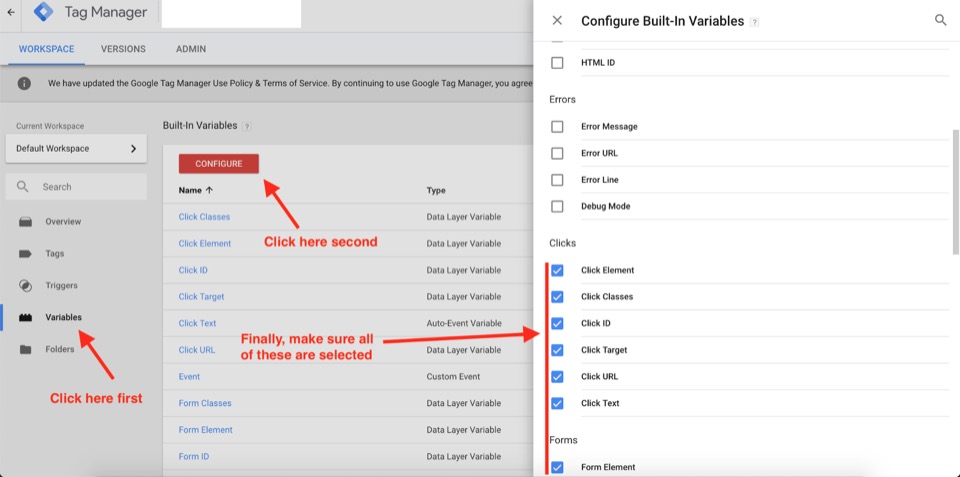Check the Debug Mode checkbox
The image size is (960, 477).
tap(557, 206)
